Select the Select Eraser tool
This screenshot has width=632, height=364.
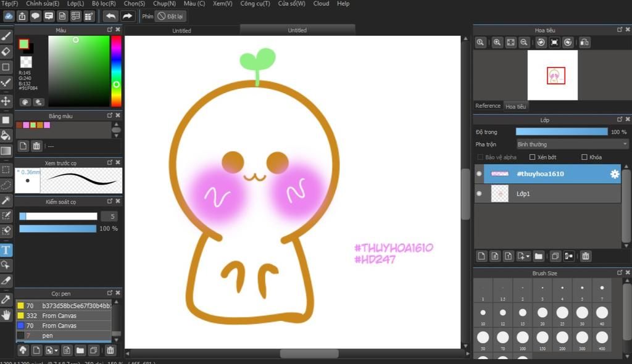(x=6, y=231)
